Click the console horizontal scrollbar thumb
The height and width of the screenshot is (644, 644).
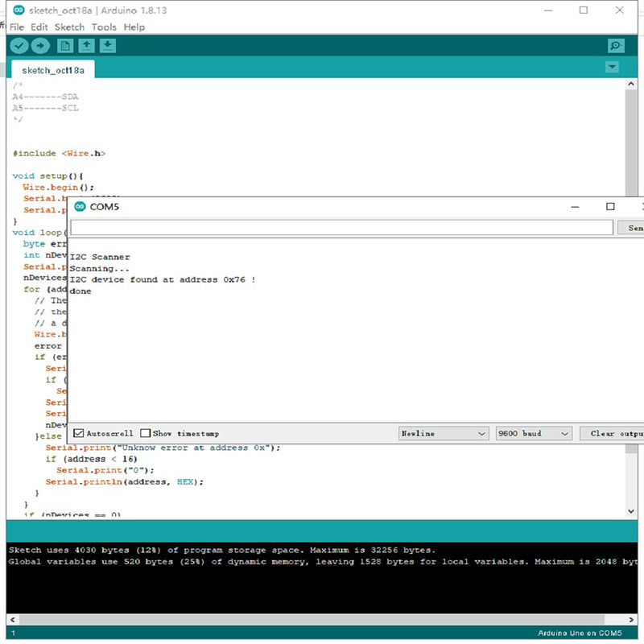312,619
